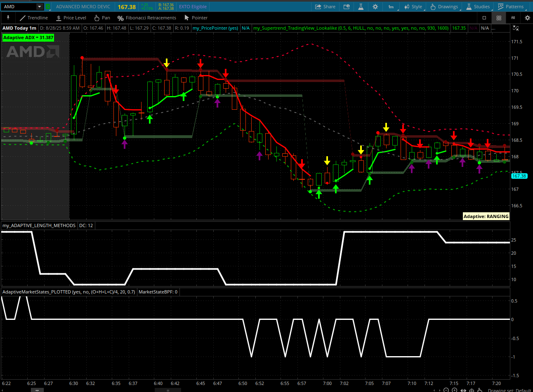Activate the Pan hand tool
533x392 pixels.
pyautogui.click(x=102, y=18)
